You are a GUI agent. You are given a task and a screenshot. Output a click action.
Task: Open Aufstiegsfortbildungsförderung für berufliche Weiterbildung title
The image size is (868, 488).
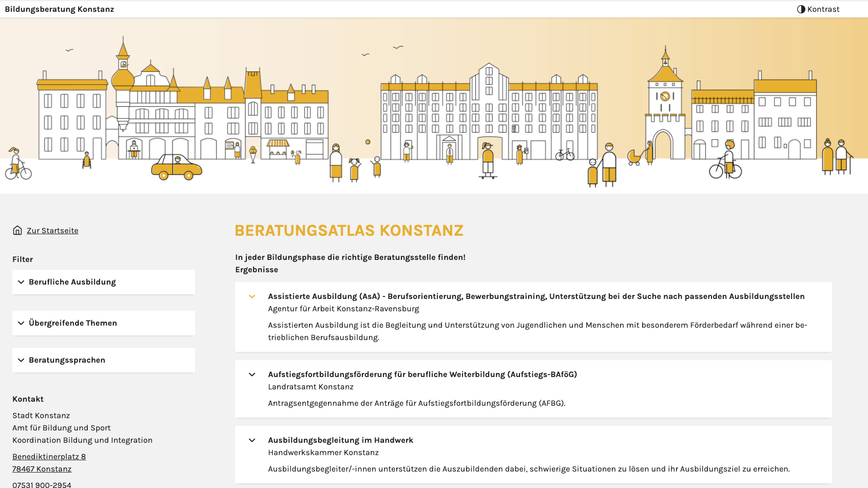422,374
